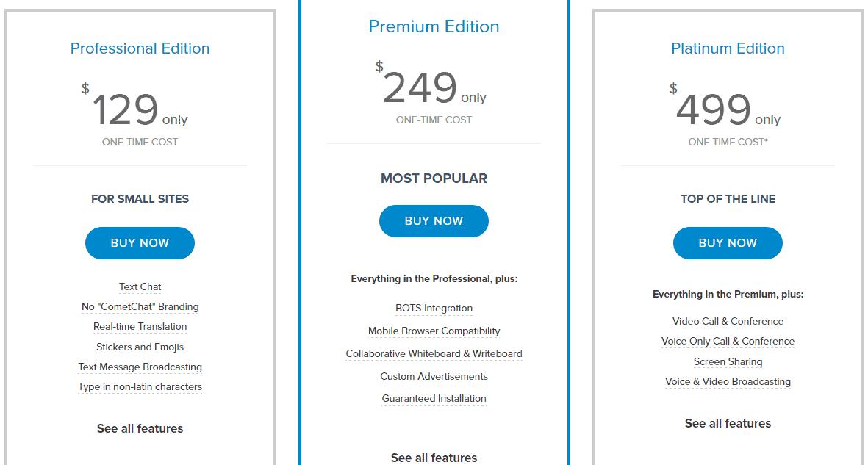The width and height of the screenshot is (868, 465).
Task: Click Custom Advertisements feature link
Action: click(434, 377)
